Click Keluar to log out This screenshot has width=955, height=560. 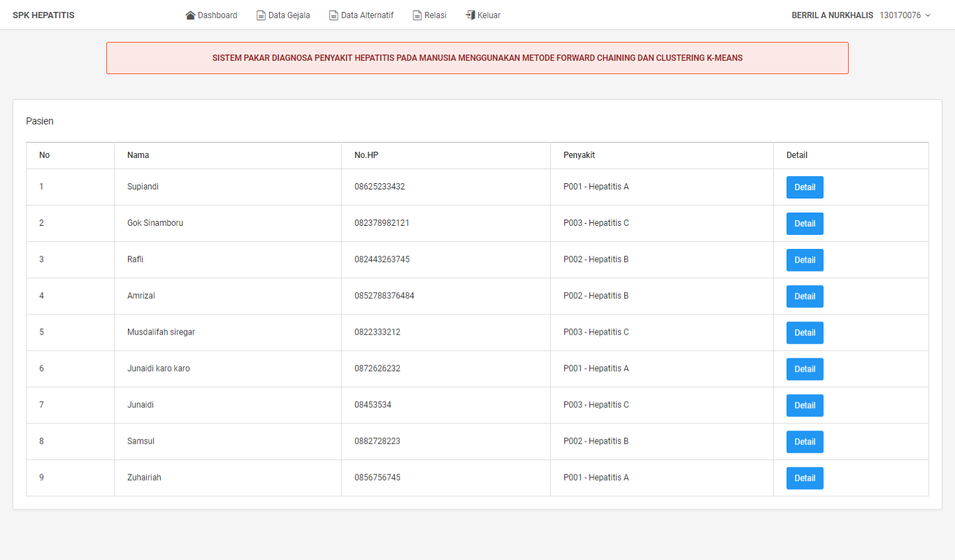[483, 15]
